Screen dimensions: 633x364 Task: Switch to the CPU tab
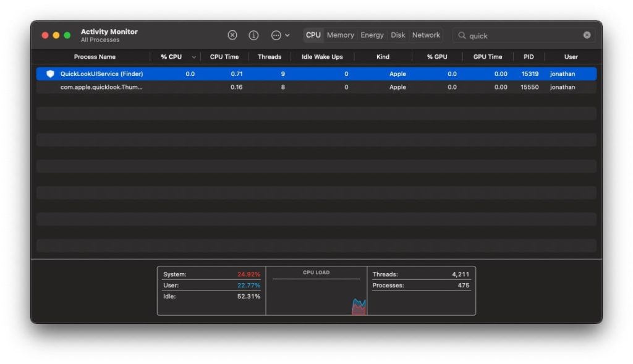[313, 35]
